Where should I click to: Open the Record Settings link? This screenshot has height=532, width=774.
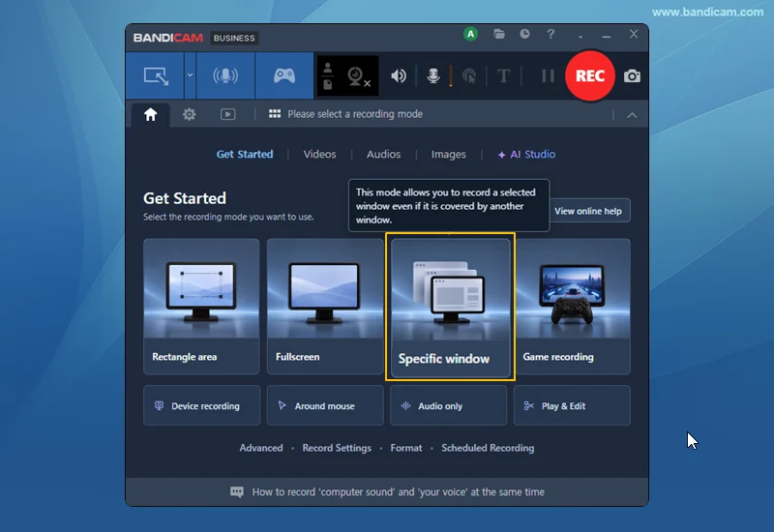337,448
